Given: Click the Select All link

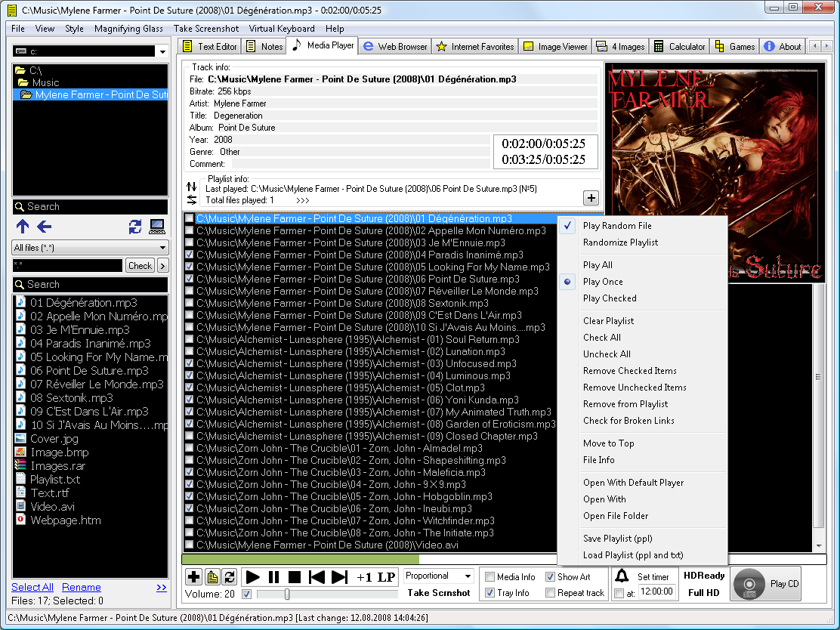Looking at the screenshot, I should (32, 587).
